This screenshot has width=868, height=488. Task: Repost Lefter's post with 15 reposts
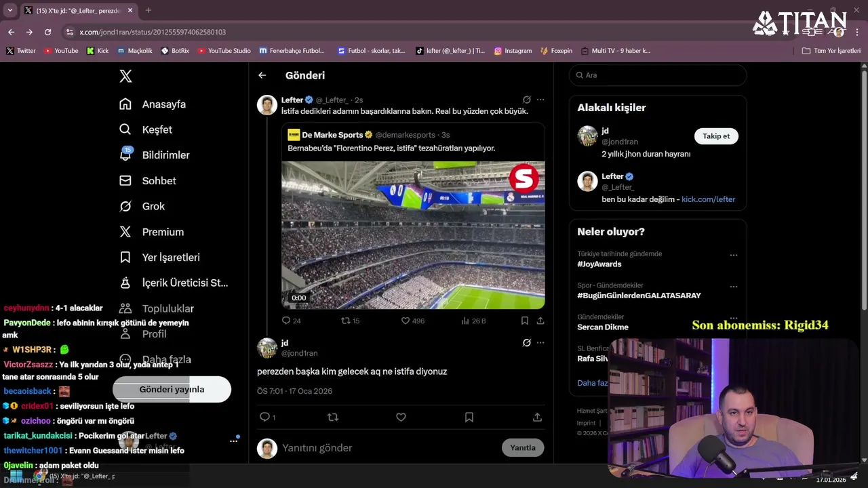[x=351, y=321]
